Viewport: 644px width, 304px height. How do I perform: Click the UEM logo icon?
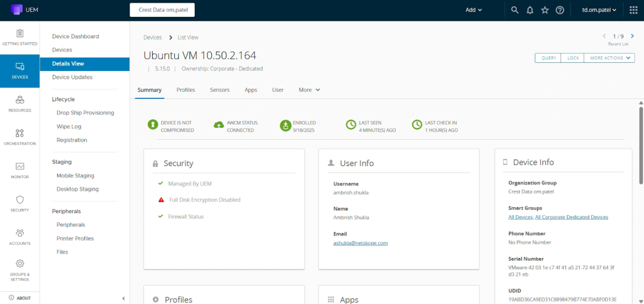(x=16, y=10)
